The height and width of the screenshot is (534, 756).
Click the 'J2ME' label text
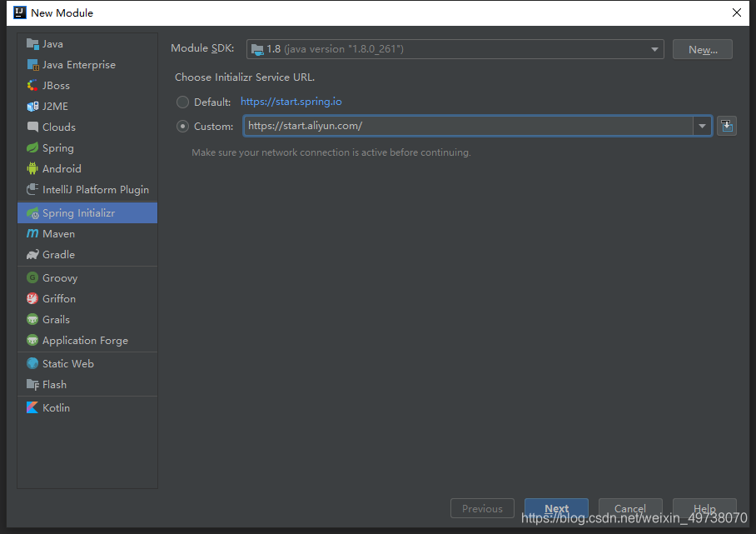(x=55, y=106)
